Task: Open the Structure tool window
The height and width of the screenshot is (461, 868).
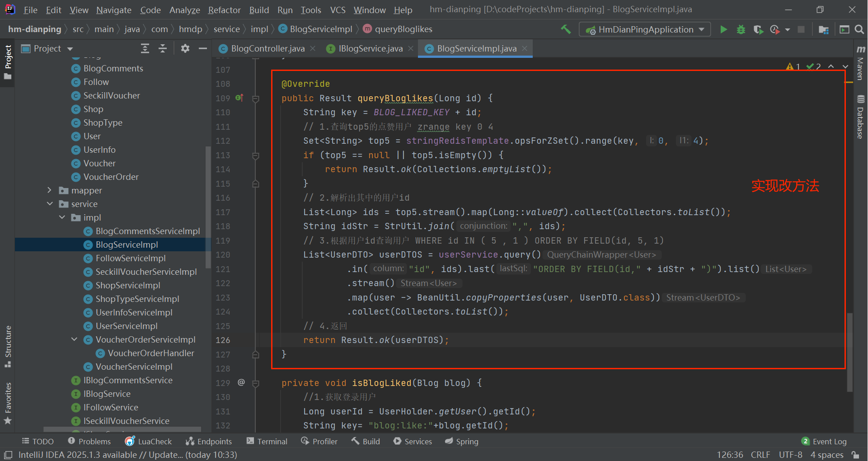Action: coord(8,346)
